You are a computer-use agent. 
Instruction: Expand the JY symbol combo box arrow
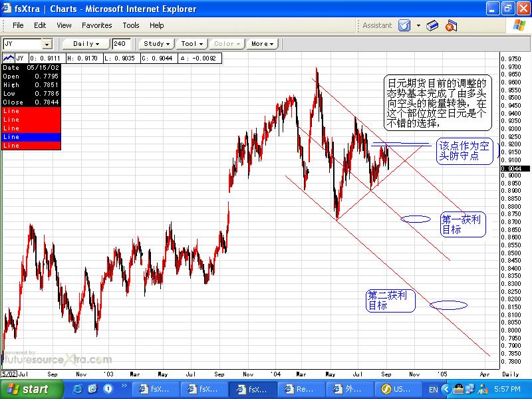point(47,44)
